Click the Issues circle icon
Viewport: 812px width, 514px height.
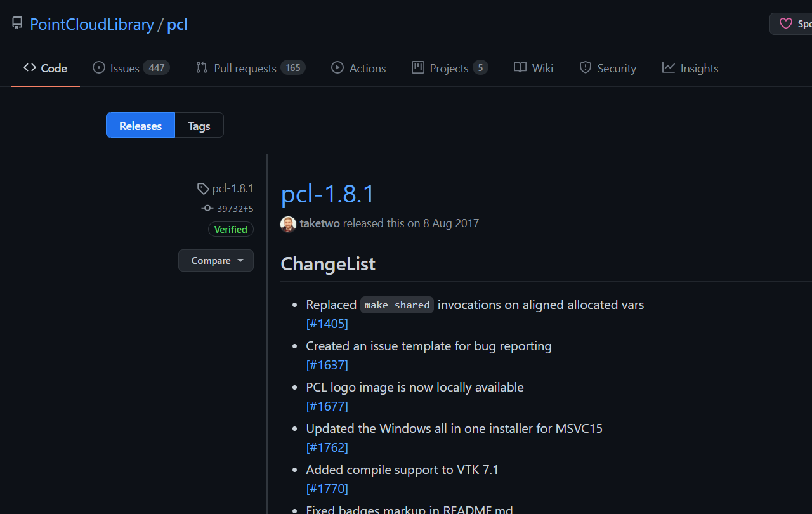pos(98,67)
